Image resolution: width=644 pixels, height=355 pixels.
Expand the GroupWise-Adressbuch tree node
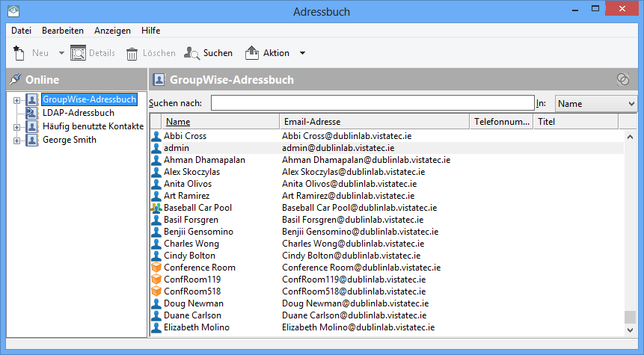click(16, 99)
